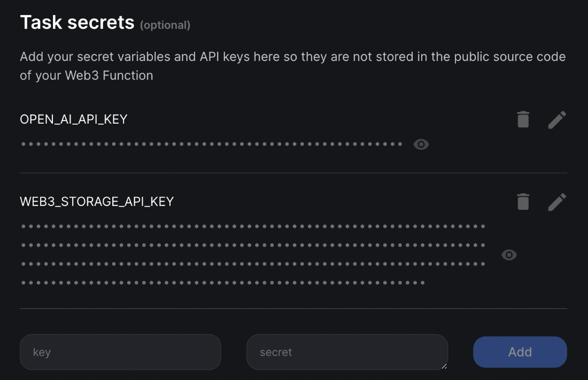Click the secret textarea resize handle
The image size is (588, 380).
click(444, 366)
